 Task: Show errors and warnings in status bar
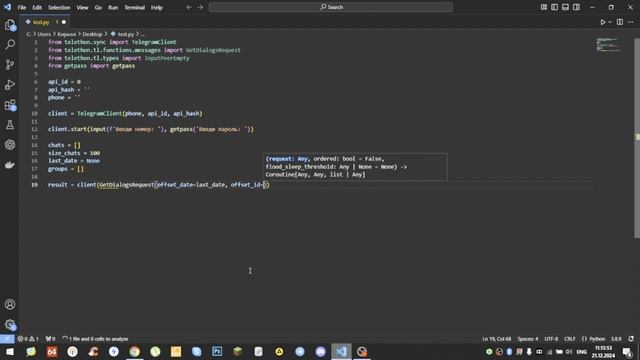28,339
